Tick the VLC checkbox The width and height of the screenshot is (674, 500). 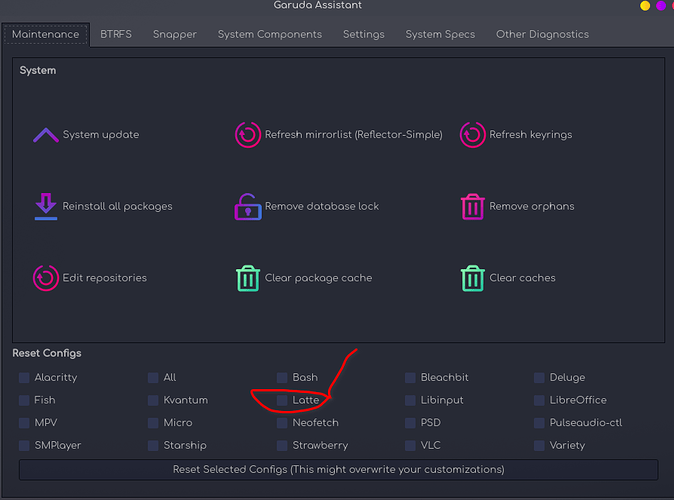[x=410, y=445]
